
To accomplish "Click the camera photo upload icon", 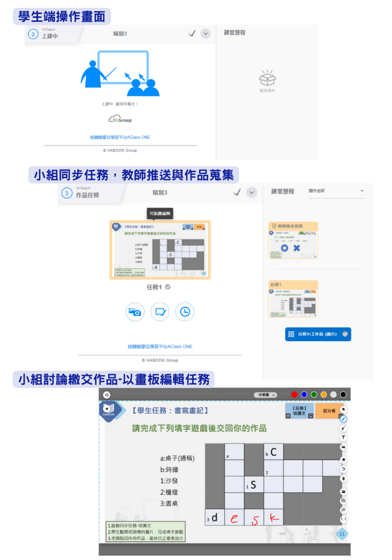I will click(135, 311).
